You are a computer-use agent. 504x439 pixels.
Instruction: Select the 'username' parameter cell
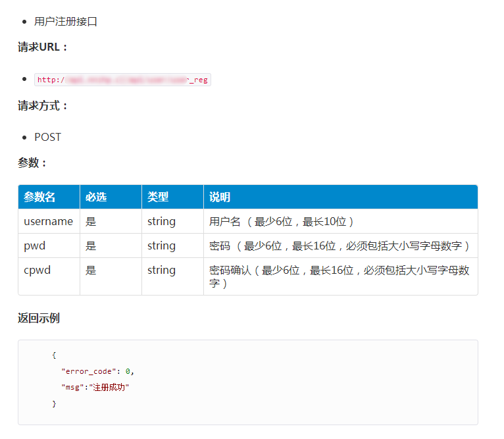[49, 221]
